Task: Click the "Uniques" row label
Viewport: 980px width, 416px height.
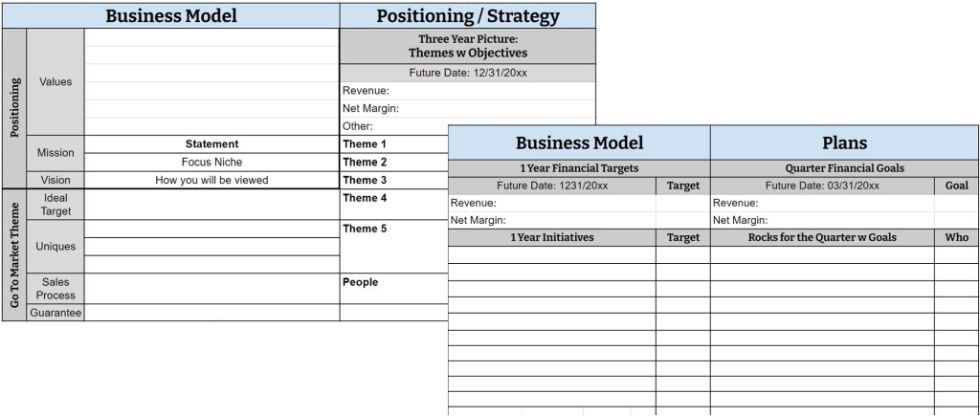Action: point(56,247)
